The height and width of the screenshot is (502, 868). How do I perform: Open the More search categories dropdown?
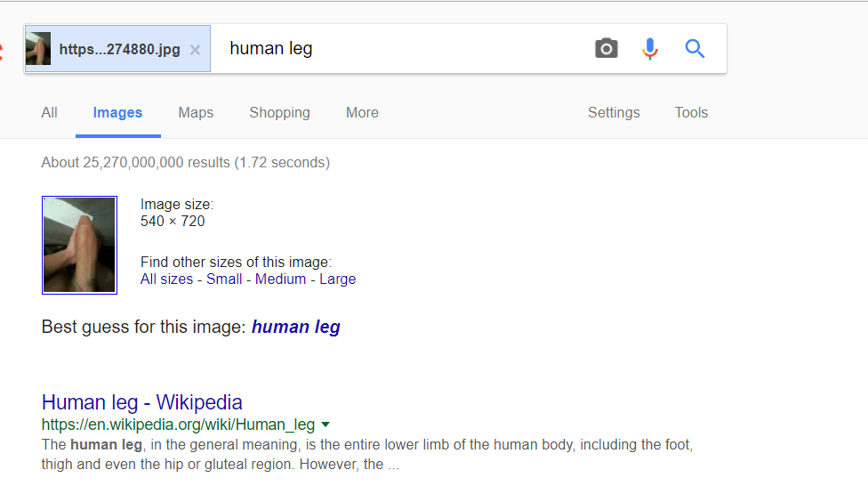click(x=362, y=113)
